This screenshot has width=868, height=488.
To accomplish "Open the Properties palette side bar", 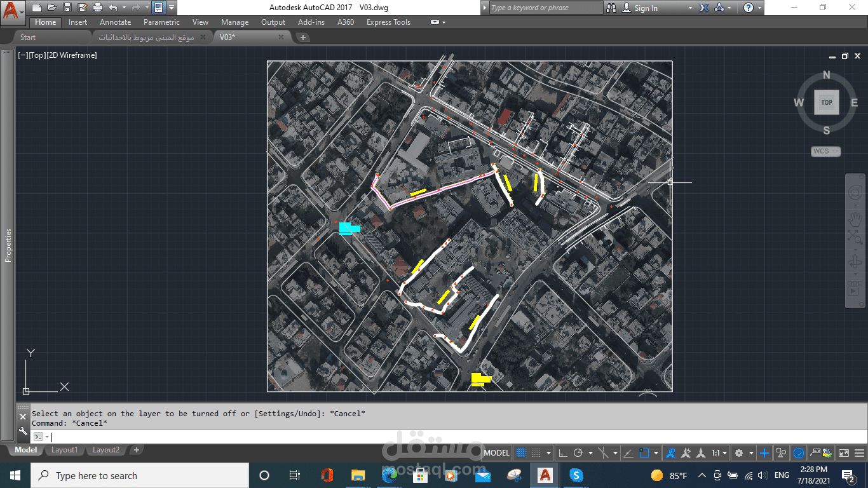I will tap(8, 245).
